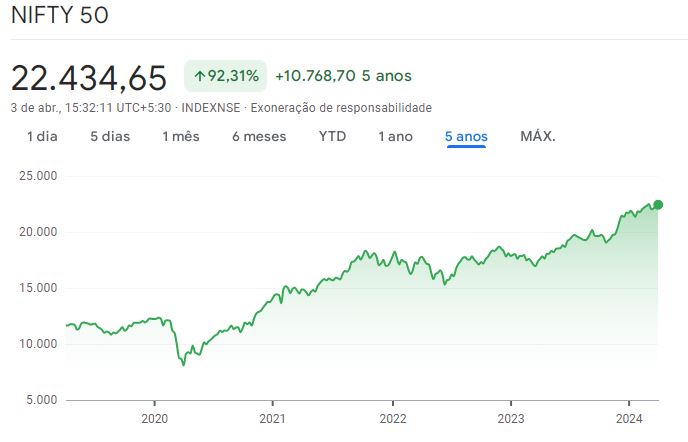Click the 2020 year axis label
688x442 pixels.
click(x=155, y=418)
